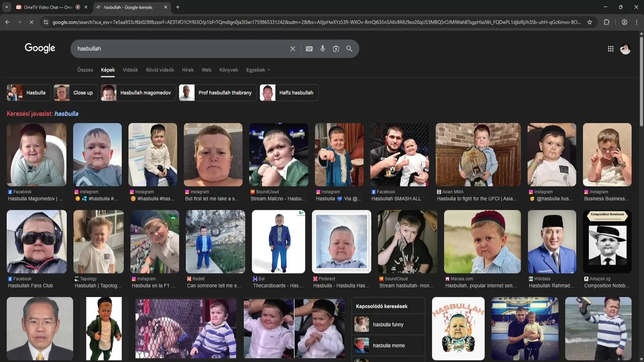Open the Hasbullah SMASH ALL Facebook image
The image size is (644, 362).
(x=399, y=155)
